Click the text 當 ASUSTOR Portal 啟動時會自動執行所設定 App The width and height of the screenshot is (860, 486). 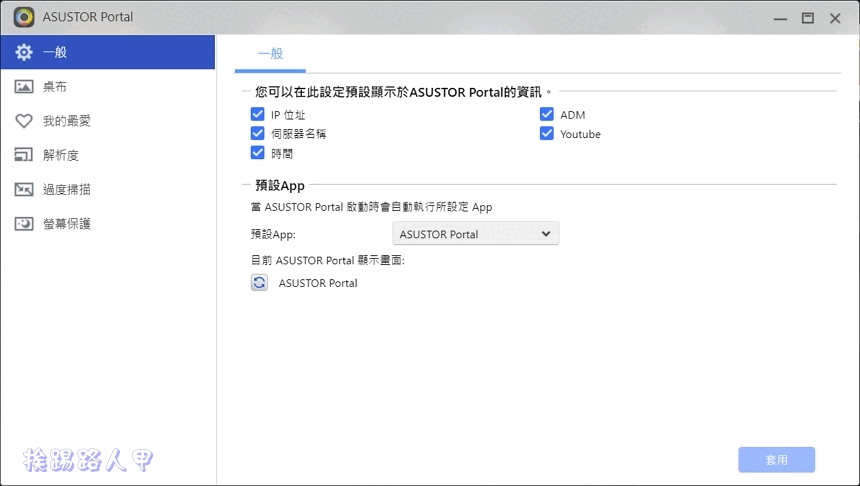(371, 207)
